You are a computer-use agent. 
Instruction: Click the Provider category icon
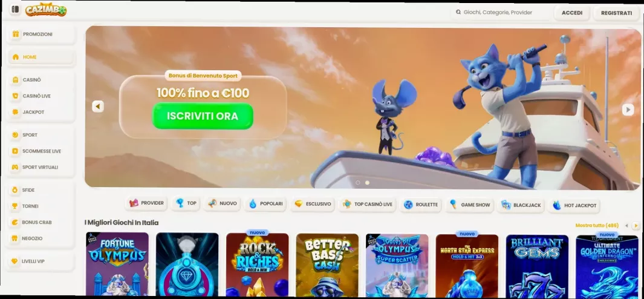(x=134, y=203)
